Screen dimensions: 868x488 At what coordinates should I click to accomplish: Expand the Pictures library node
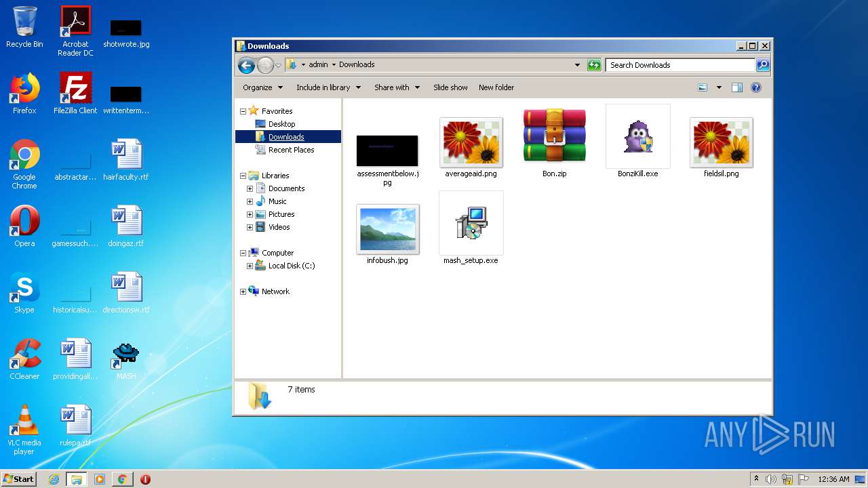point(250,214)
